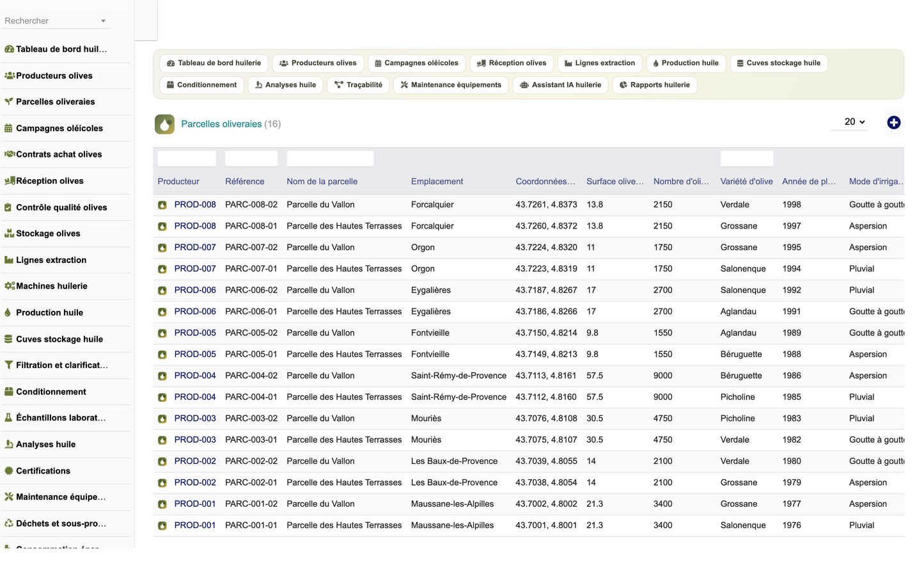Viewport: 924px width, 572px height.
Task: Click the Contrats achat olives handshake icon
Action: coord(10,154)
